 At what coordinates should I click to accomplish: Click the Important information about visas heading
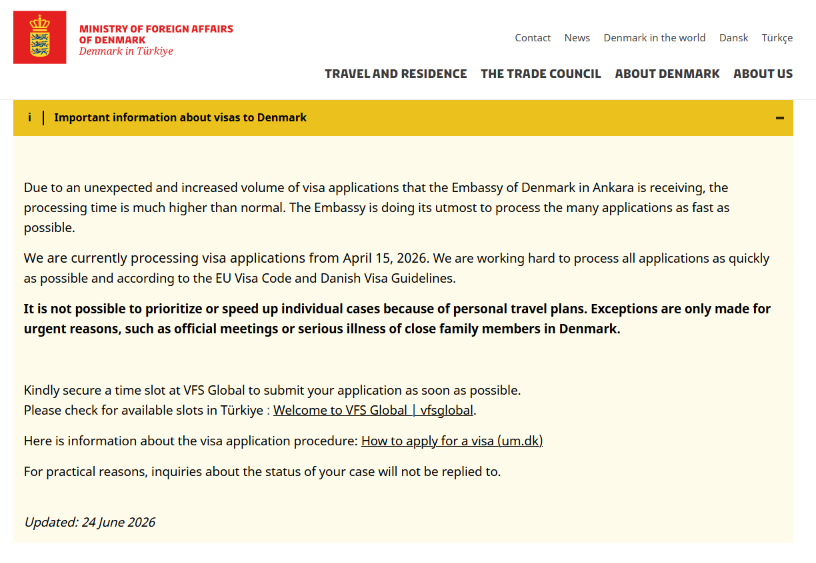(x=180, y=118)
